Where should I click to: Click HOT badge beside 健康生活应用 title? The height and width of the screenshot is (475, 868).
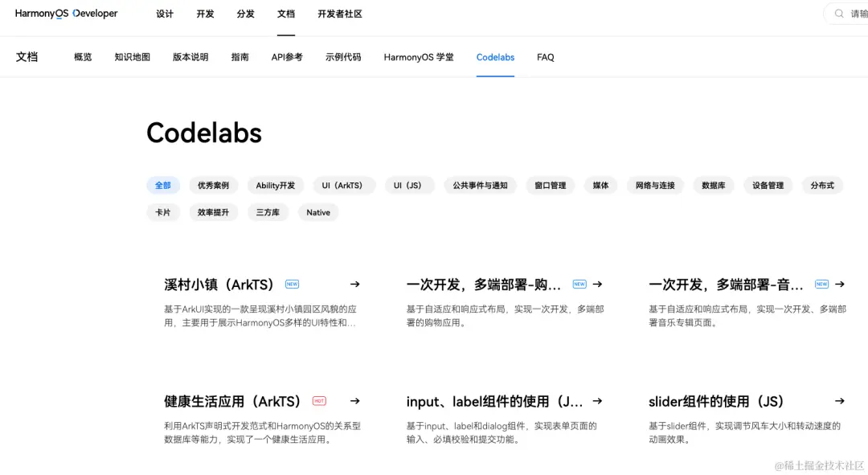pos(319,401)
